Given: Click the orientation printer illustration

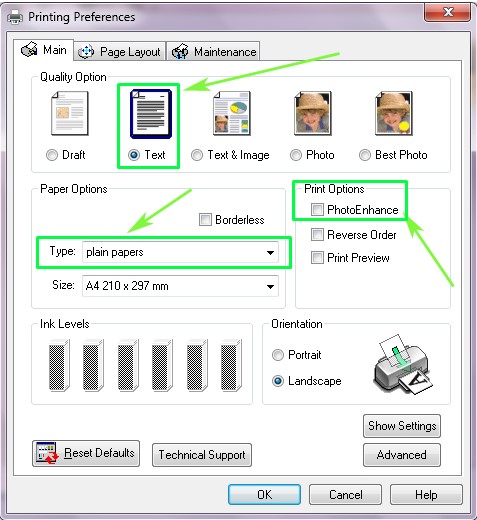Looking at the screenshot, I should (x=403, y=364).
